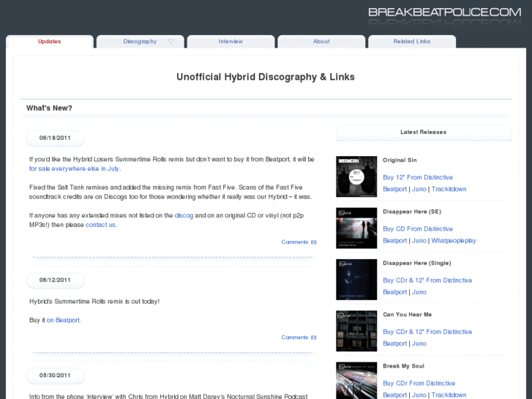Viewport: 532px width, 399px height.
Task: Open Disappear Here (SE) cover thumbnail
Action: click(356, 228)
